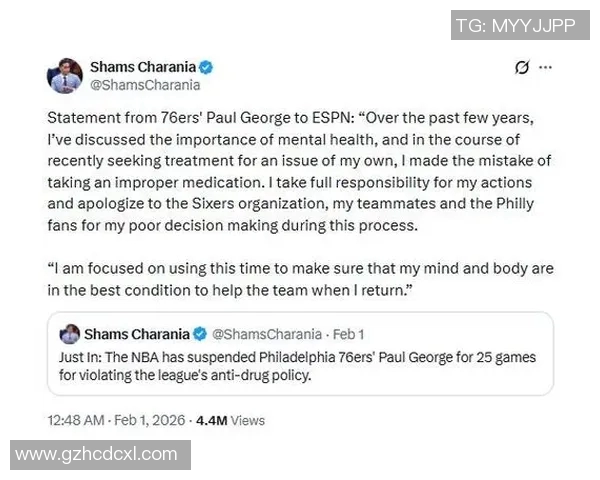Click the small avatar in the quoted tweet
Screen dimensions: 600x480
click(70, 334)
